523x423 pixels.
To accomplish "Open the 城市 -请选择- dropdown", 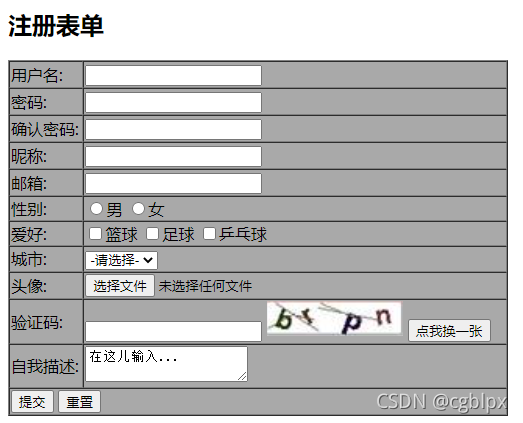I will (121, 260).
